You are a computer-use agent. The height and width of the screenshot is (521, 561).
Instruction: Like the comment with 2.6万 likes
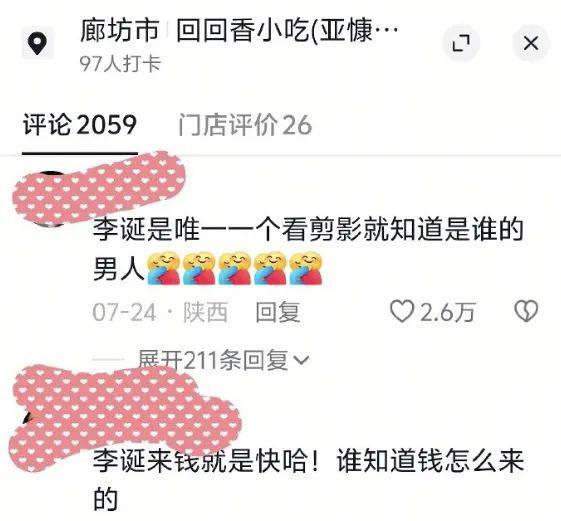401,311
